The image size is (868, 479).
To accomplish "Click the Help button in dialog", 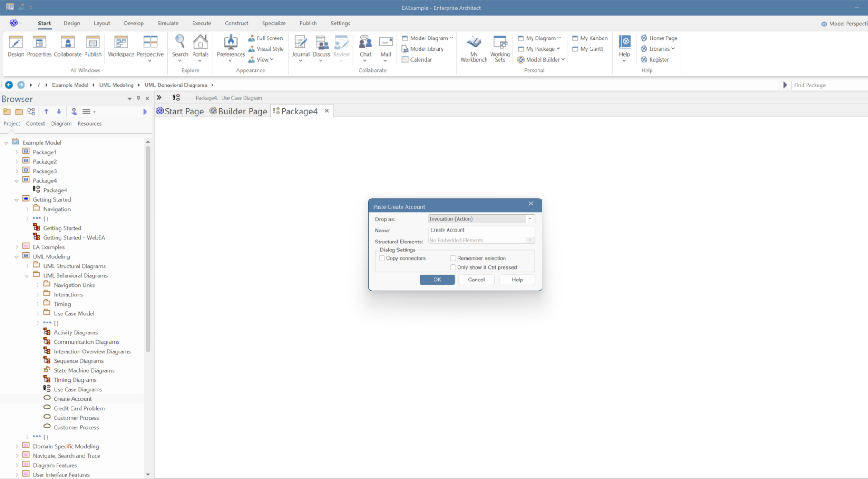I will (517, 280).
